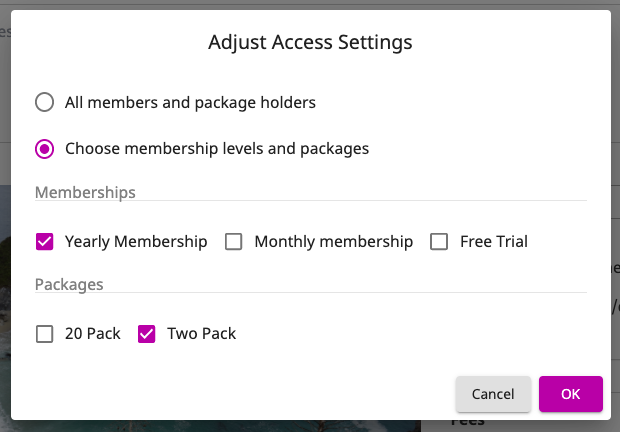
Task: Select the 'Choose membership levels and packages' radio button
Action: 44,149
